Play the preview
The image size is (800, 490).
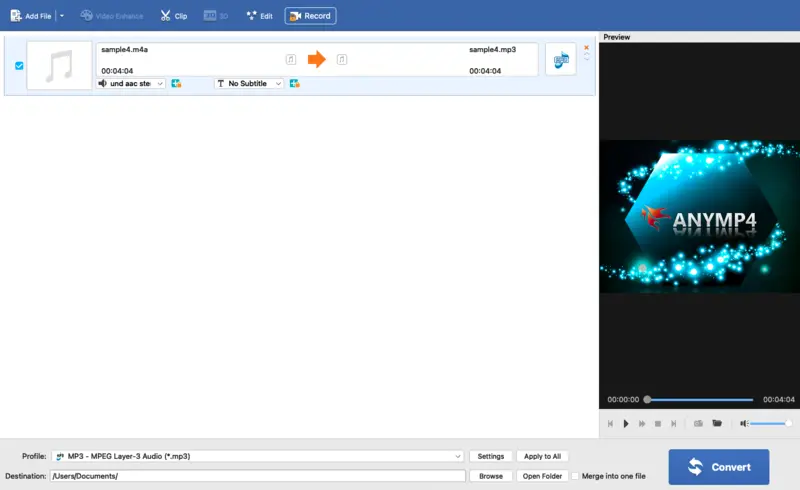click(x=626, y=424)
